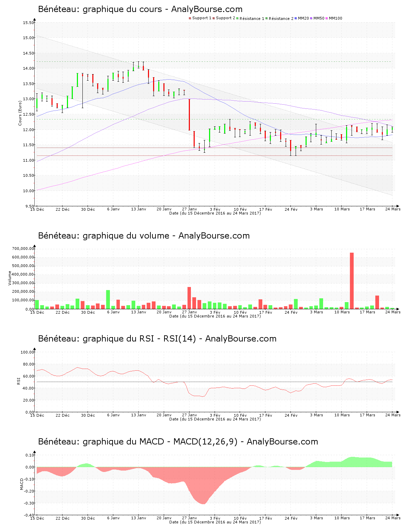412x532 pixels.
Task: Click the 300,000.00 volume axis value
Action: pyautogui.click(x=23, y=283)
